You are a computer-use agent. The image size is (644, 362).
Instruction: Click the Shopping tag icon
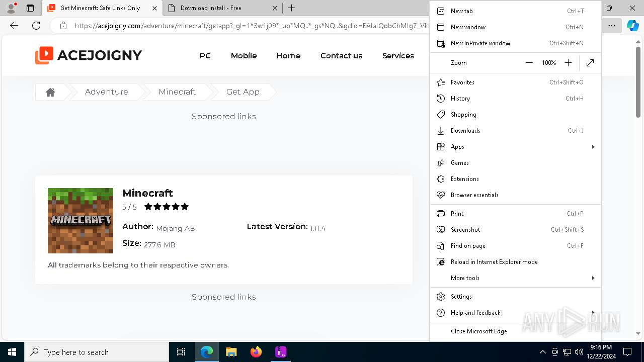(x=441, y=115)
